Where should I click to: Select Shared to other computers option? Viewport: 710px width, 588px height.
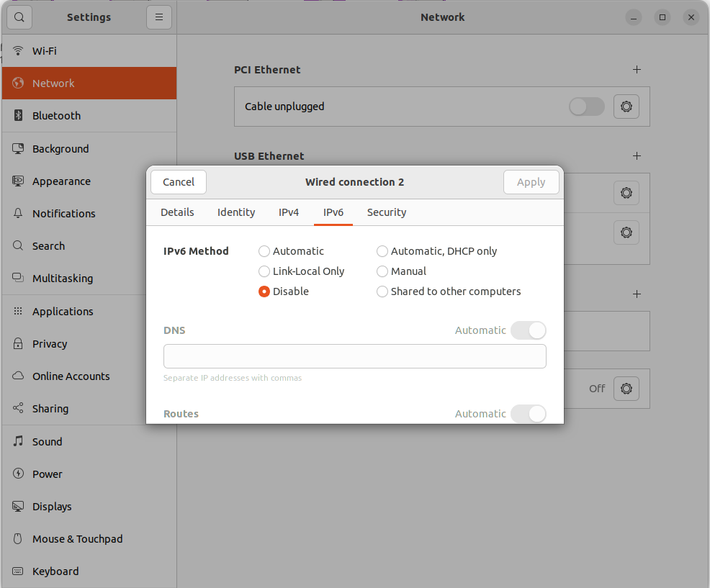(382, 291)
